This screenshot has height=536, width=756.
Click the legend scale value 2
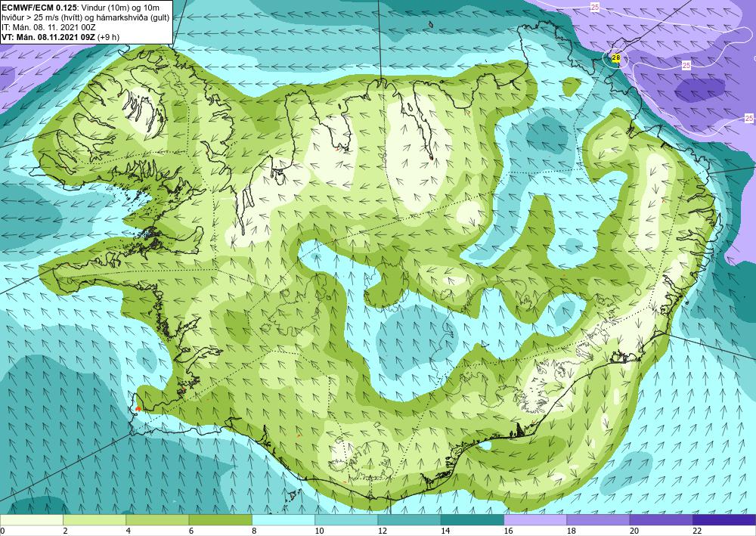[x=65, y=531]
